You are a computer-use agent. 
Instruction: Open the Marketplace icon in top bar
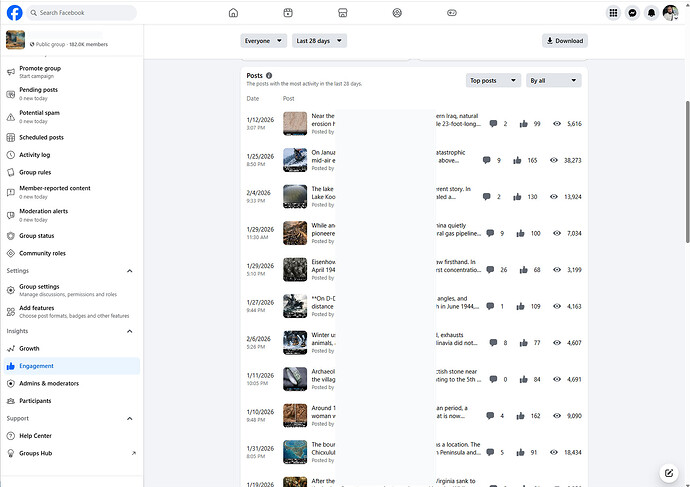point(342,13)
